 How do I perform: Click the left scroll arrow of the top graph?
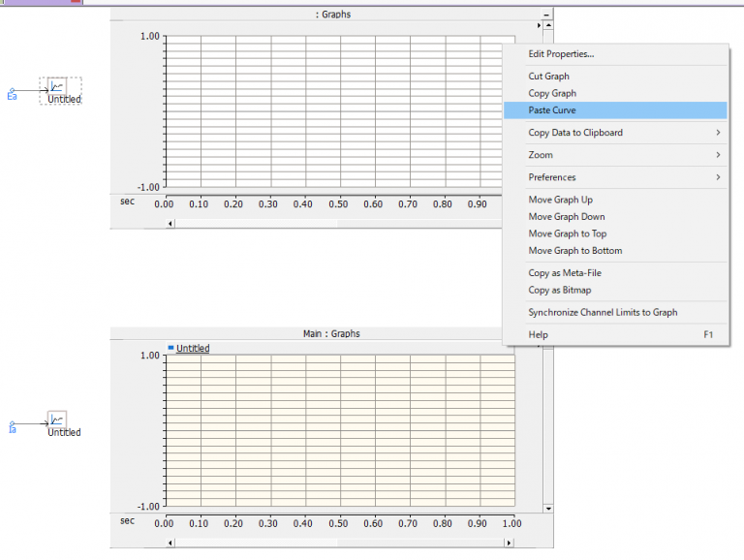(x=171, y=223)
